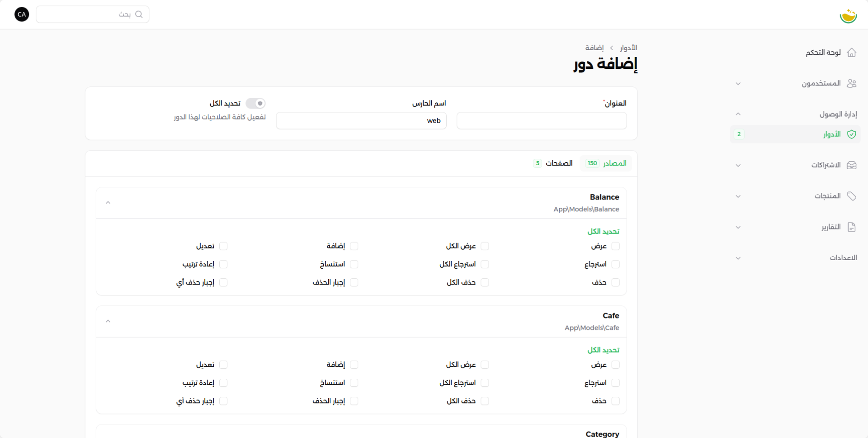Screen dimensions: 868x438
Task: Focus the العنوان input field
Action: pos(542,121)
